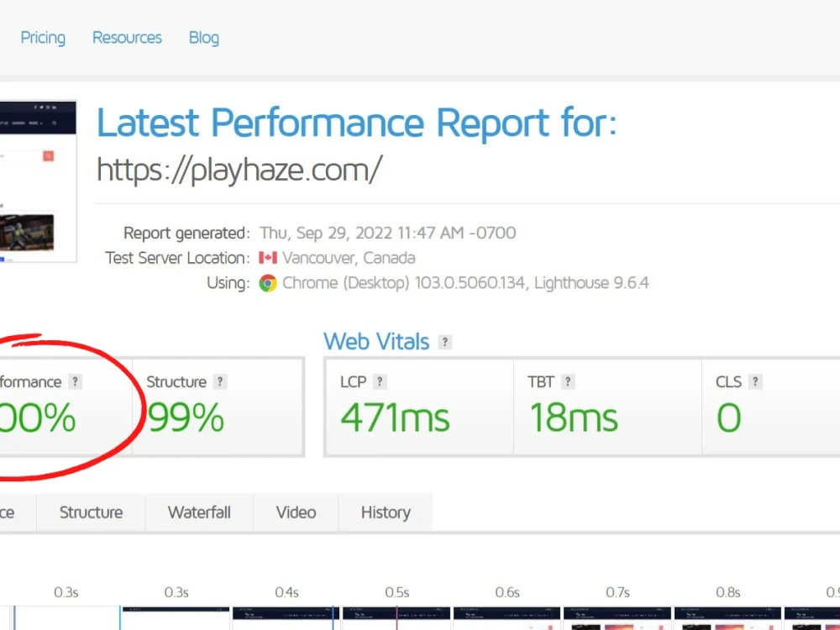Click the Chrome browser icon
The height and width of the screenshot is (630, 840).
coord(270,283)
